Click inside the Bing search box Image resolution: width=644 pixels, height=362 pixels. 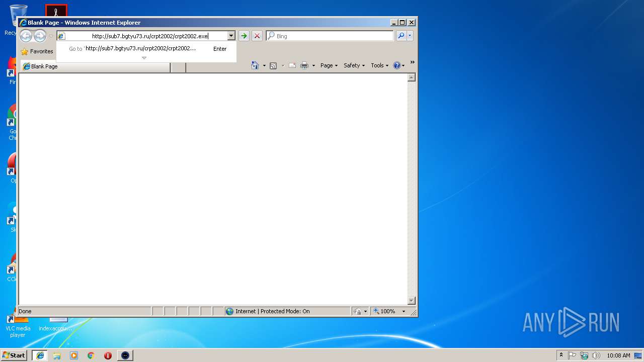(330, 36)
